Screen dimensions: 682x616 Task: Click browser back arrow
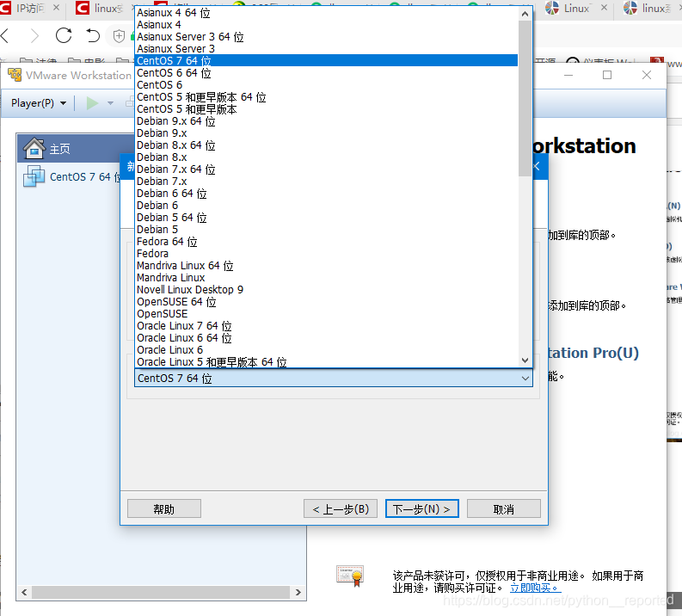[x=6, y=35]
